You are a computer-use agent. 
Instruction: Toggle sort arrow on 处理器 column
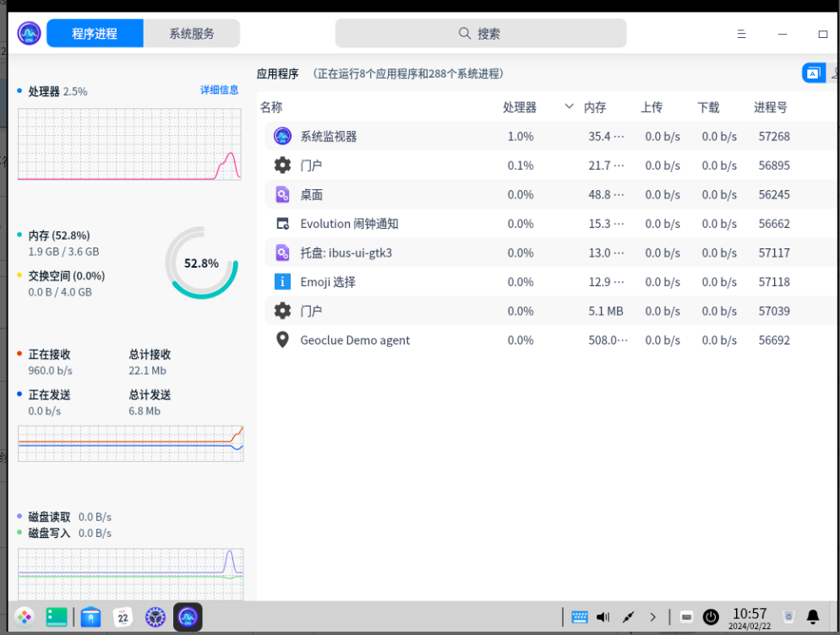pyautogui.click(x=569, y=107)
